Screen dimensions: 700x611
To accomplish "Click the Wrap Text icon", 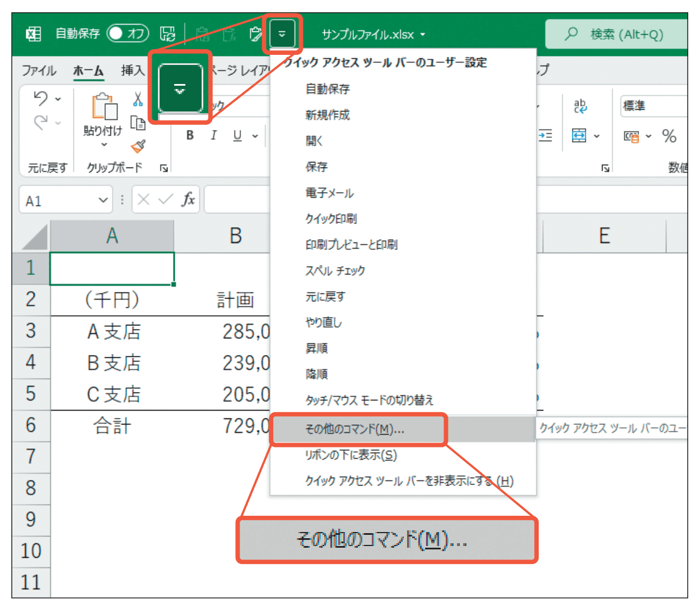I will click(580, 105).
